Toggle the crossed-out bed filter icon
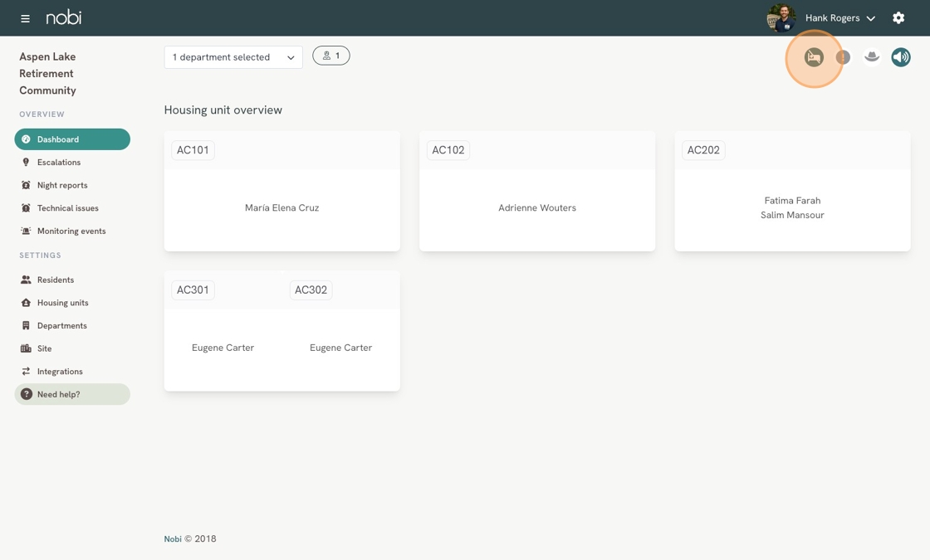Viewport: 930px width, 560px height. point(814,57)
